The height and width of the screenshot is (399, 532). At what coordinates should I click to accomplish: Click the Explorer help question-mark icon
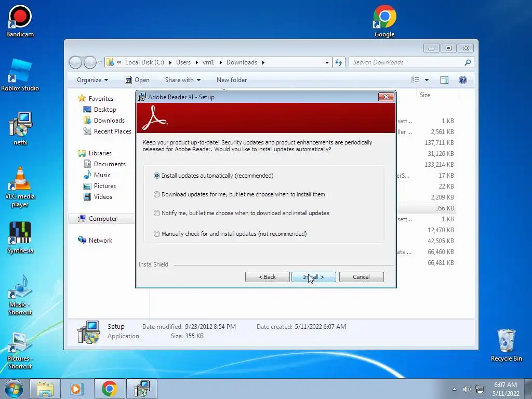click(463, 79)
